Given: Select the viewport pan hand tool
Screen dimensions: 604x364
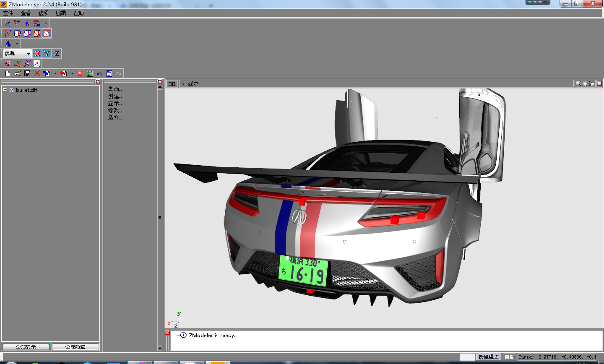Looking at the screenshot, I should (585, 83).
